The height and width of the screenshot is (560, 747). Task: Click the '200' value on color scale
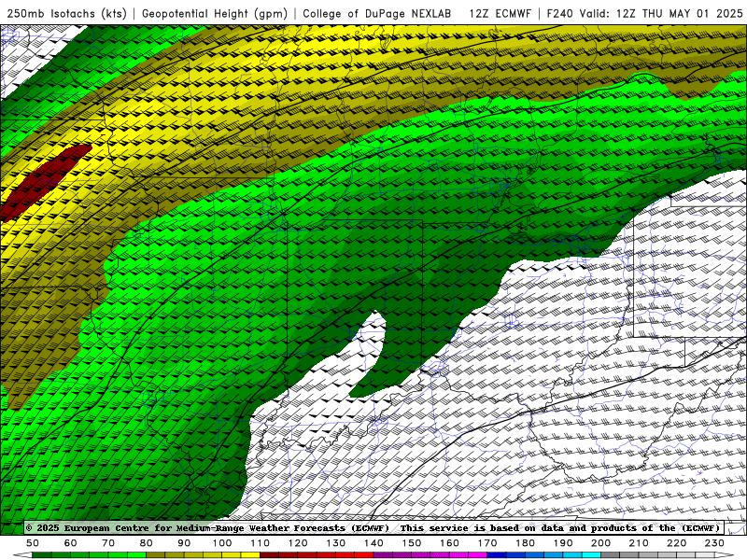(x=600, y=543)
